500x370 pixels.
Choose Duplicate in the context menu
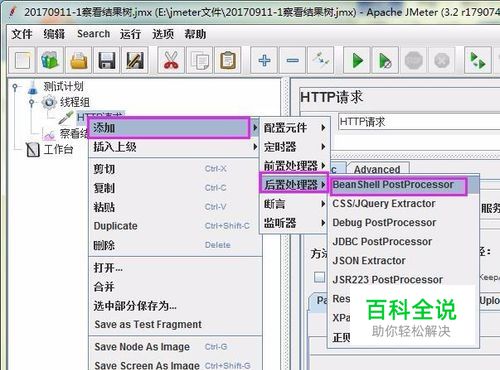pyautogui.click(x=175, y=226)
